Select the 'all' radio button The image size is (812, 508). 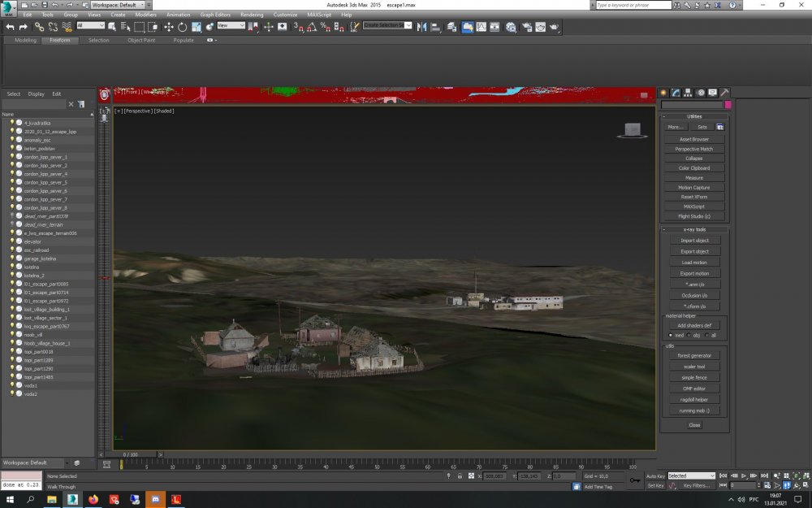pos(706,335)
